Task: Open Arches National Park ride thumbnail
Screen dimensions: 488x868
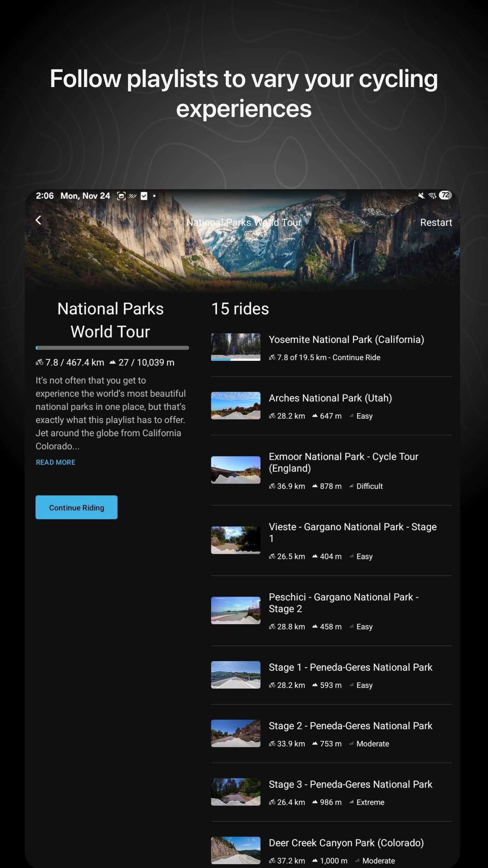Action: coord(235,405)
